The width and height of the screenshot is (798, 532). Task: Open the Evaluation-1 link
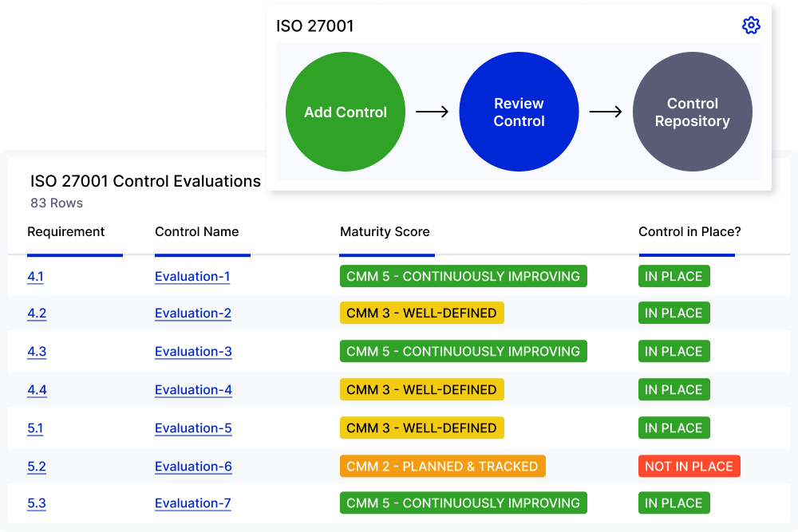point(192,276)
